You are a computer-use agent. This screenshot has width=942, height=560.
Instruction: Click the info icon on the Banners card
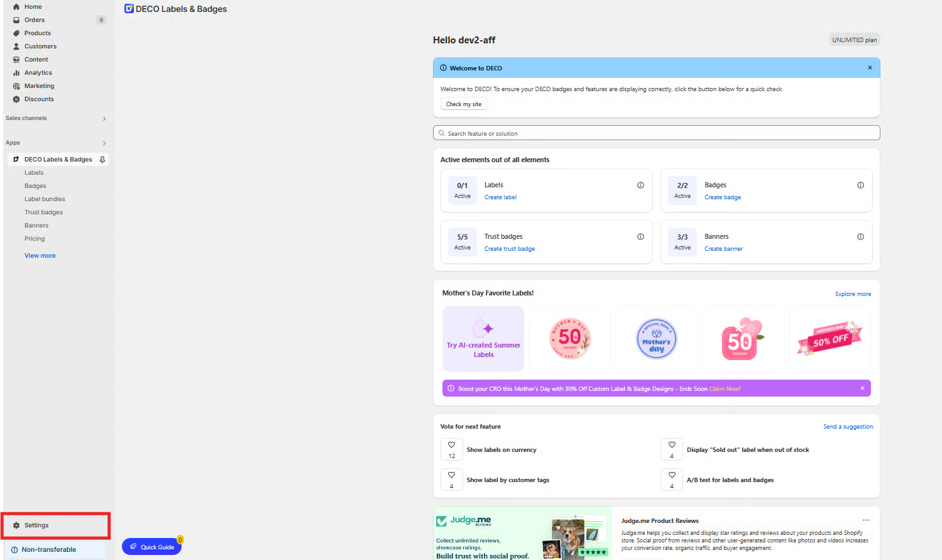point(860,237)
